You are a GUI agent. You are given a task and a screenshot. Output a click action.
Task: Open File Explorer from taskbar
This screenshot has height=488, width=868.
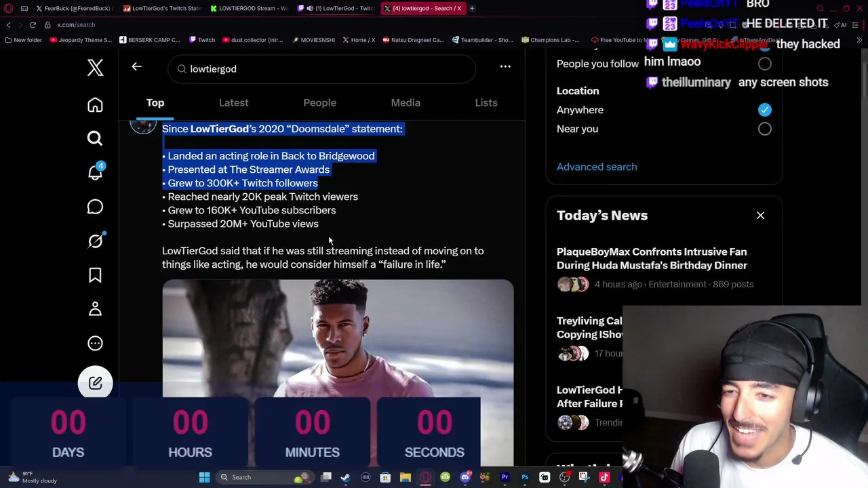click(x=406, y=477)
